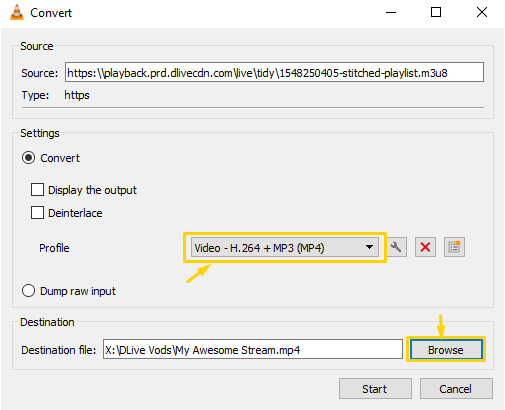Click Browse to choose destination file
The image size is (505, 410).
pyautogui.click(x=446, y=350)
